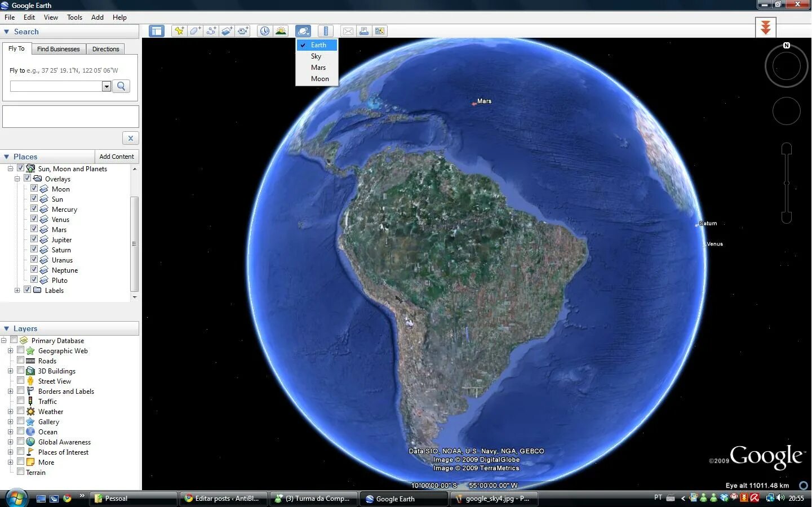The image size is (812, 507).
Task: Switch to the Find Businesses tab
Action: [58, 49]
